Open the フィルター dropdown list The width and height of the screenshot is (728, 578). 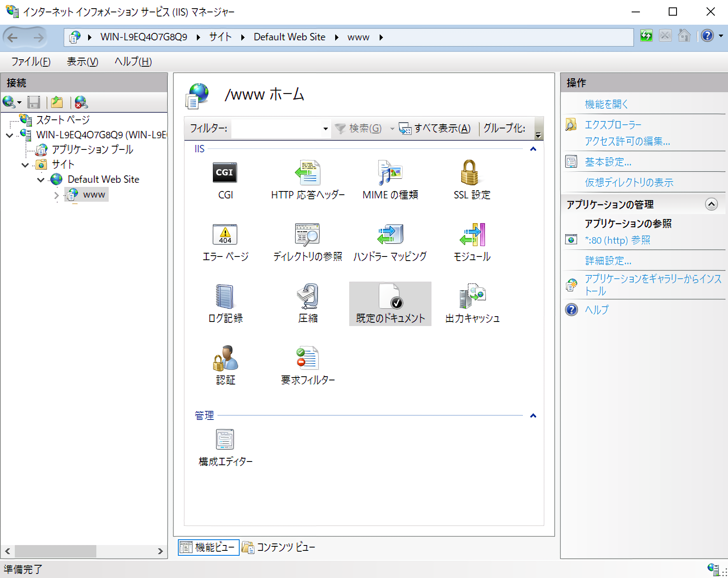point(325,129)
